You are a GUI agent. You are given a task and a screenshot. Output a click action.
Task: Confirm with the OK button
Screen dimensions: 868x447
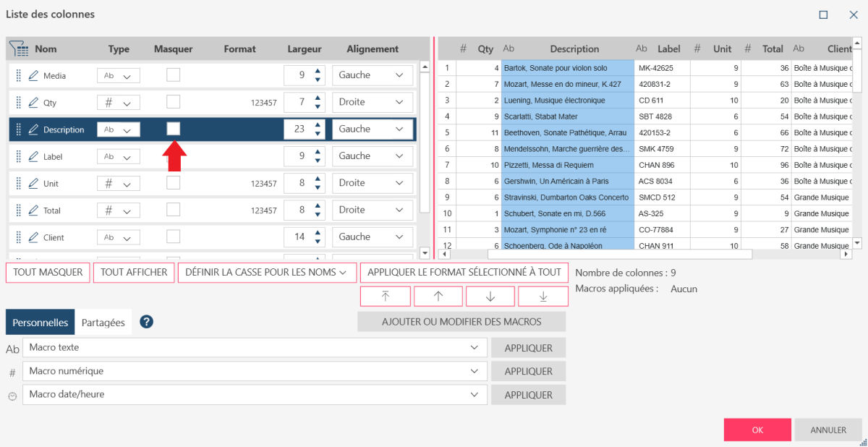pos(757,430)
